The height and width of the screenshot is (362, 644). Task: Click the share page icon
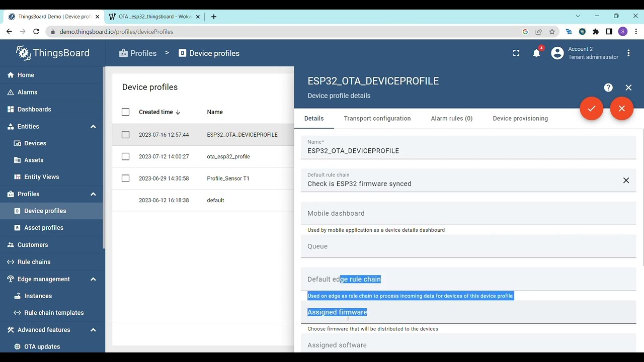coord(539,32)
